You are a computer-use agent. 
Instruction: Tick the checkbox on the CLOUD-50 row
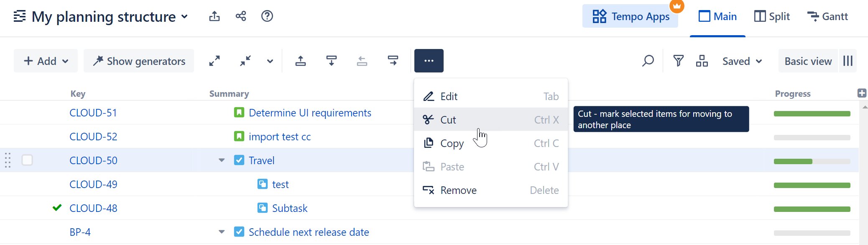click(27, 160)
